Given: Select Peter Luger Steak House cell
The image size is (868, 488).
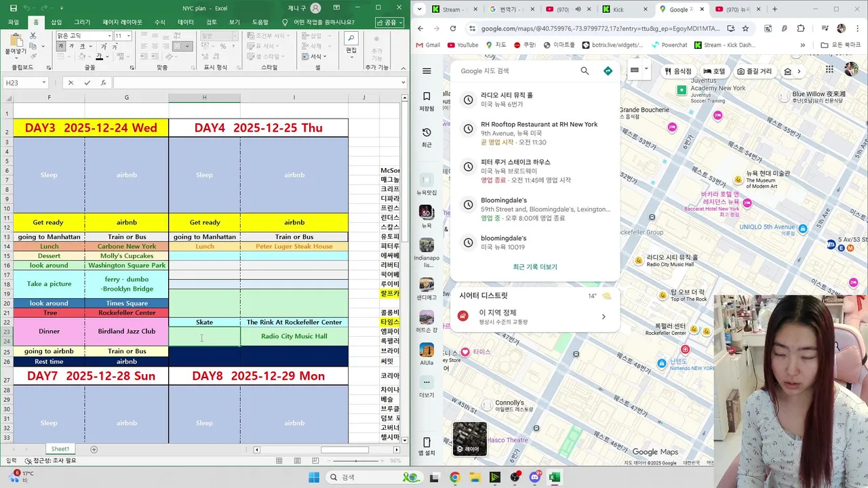Looking at the screenshot, I should 294,247.
